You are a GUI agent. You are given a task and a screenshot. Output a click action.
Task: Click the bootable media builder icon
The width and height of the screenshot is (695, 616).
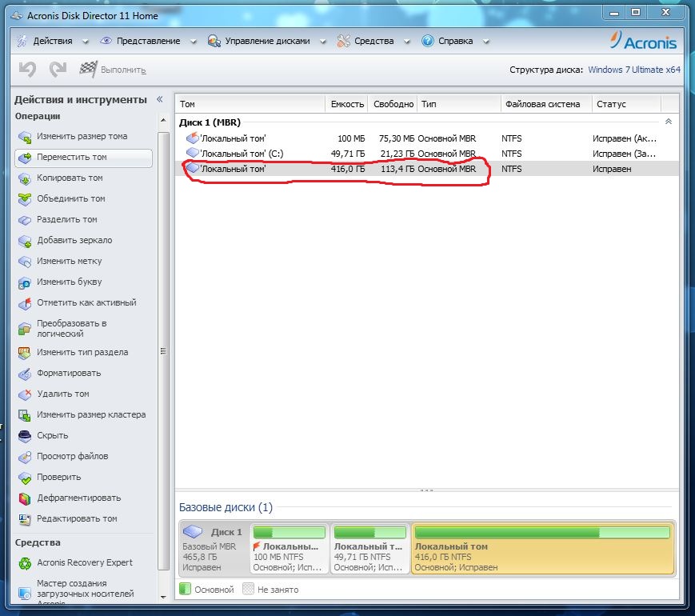(25, 593)
